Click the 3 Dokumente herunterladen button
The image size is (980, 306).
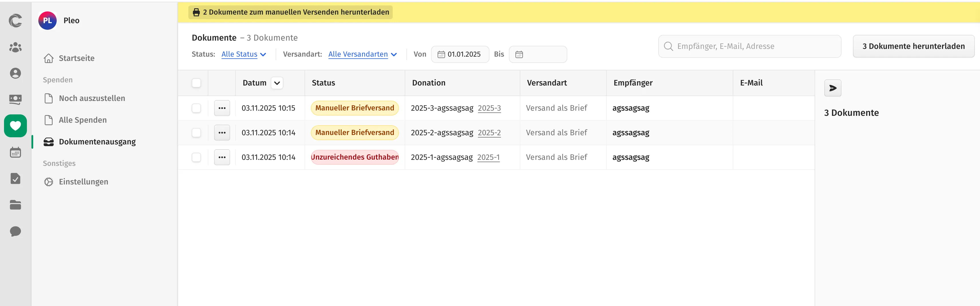(913, 46)
